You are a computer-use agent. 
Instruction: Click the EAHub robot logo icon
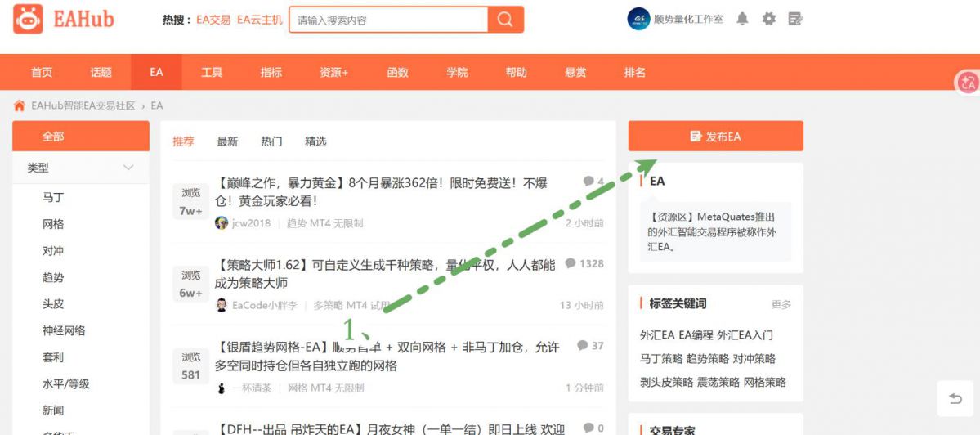[x=28, y=20]
